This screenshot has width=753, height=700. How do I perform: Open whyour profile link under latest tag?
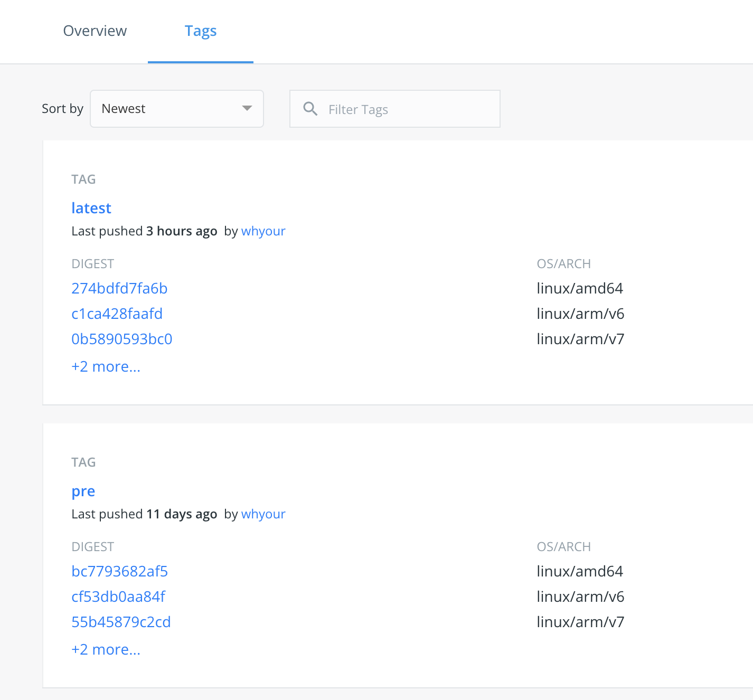tap(263, 231)
